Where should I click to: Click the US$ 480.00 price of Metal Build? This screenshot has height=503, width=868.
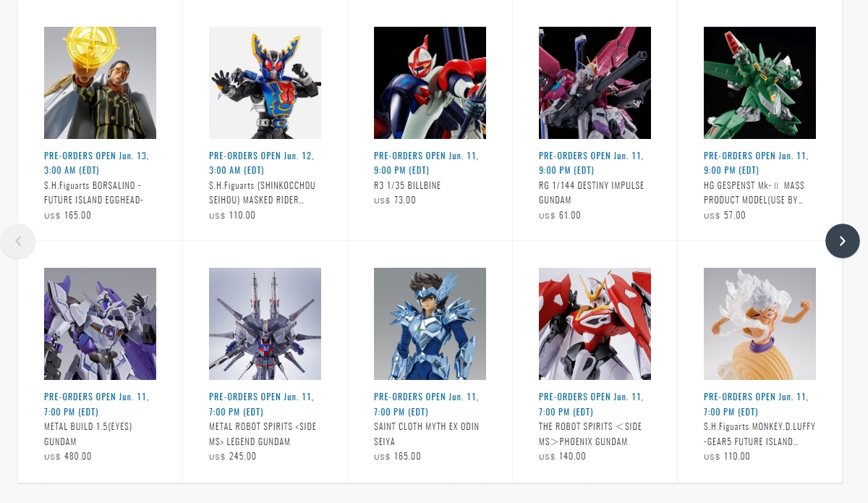[x=68, y=457]
